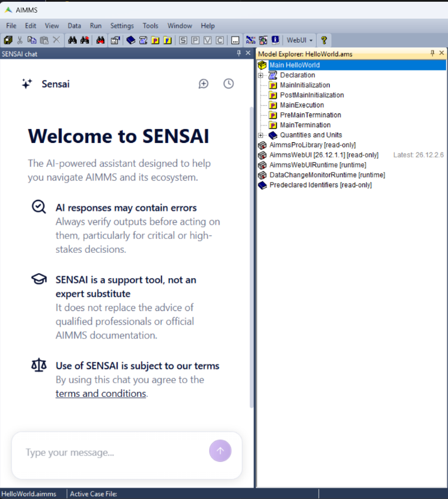Expand the Quantities and Units node

pyautogui.click(x=261, y=135)
